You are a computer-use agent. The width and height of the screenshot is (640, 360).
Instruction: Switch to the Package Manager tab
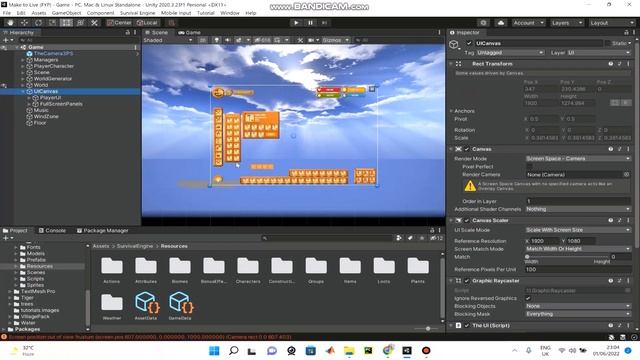pyautogui.click(x=102, y=231)
